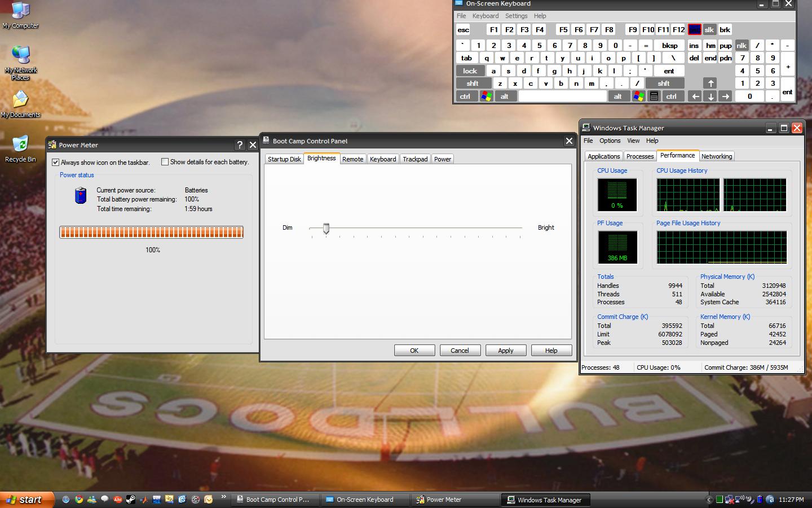The width and height of the screenshot is (812, 508).
Task: Uncheck Always show icon on the taskbar
Action: pos(56,163)
